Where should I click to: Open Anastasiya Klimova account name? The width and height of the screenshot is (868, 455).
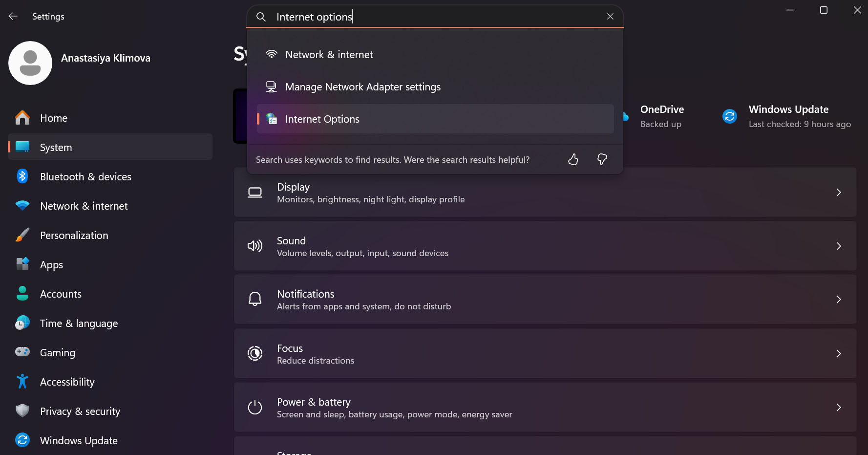106,58
